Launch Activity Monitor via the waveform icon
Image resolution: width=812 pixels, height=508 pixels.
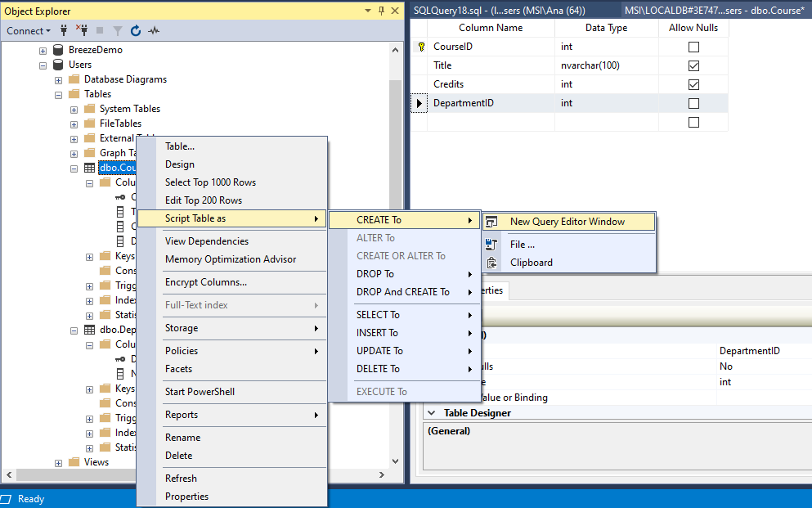153,30
